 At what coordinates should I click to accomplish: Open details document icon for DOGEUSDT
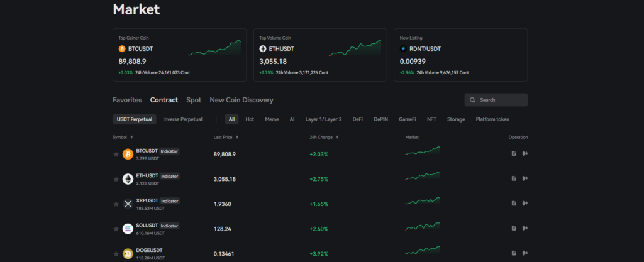(514, 253)
